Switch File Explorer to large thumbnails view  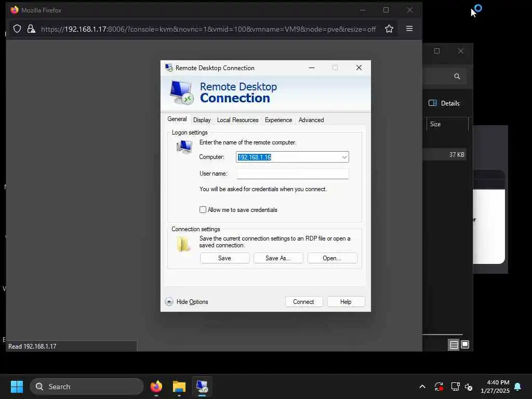point(465,345)
